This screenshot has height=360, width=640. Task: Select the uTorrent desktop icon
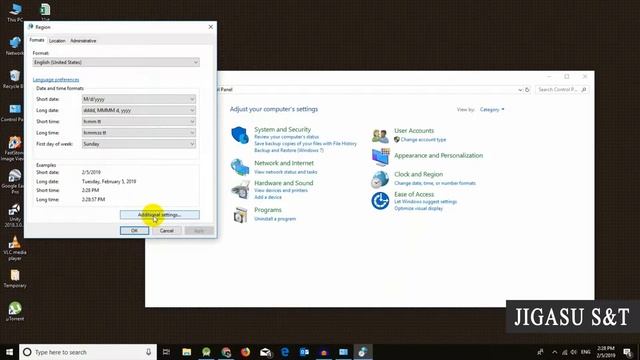pos(15,311)
